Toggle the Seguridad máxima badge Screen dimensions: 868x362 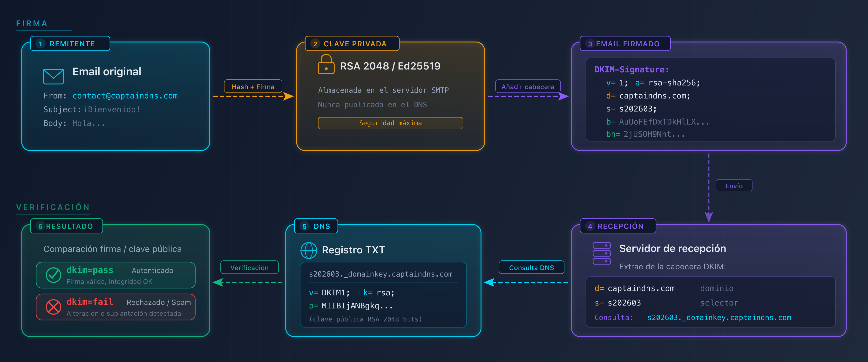[390, 123]
